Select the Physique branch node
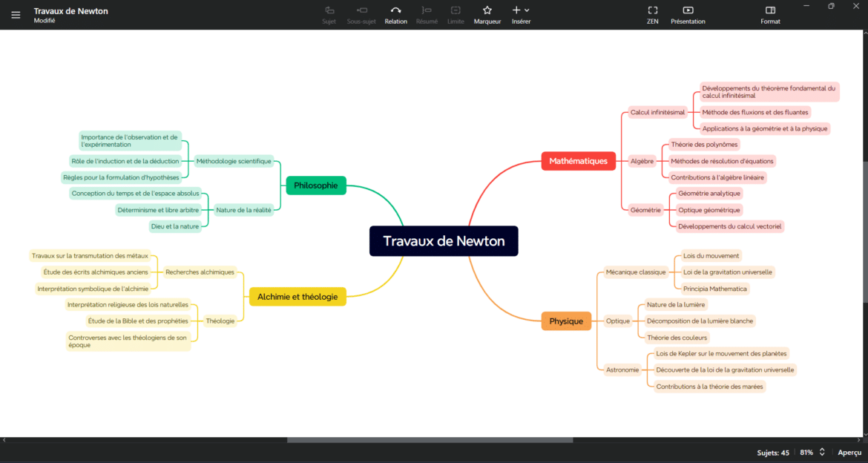868x463 pixels. click(x=566, y=321)
